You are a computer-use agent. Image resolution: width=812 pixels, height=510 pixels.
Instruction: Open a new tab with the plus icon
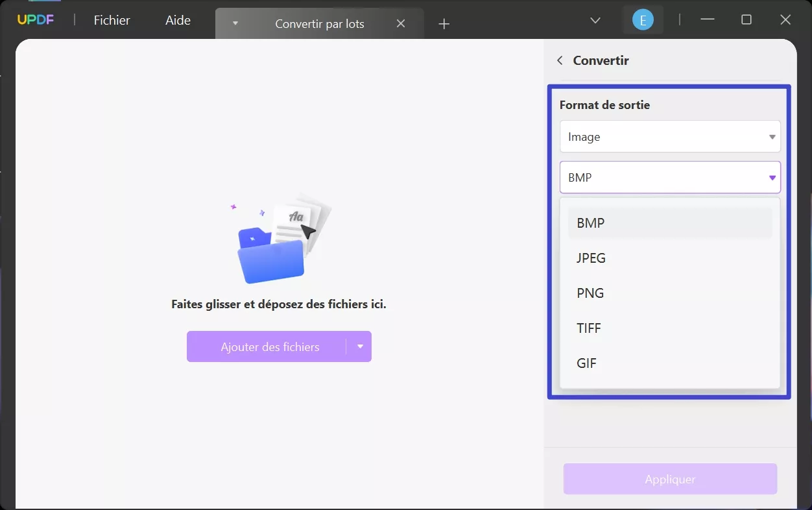tap(444, 24)
